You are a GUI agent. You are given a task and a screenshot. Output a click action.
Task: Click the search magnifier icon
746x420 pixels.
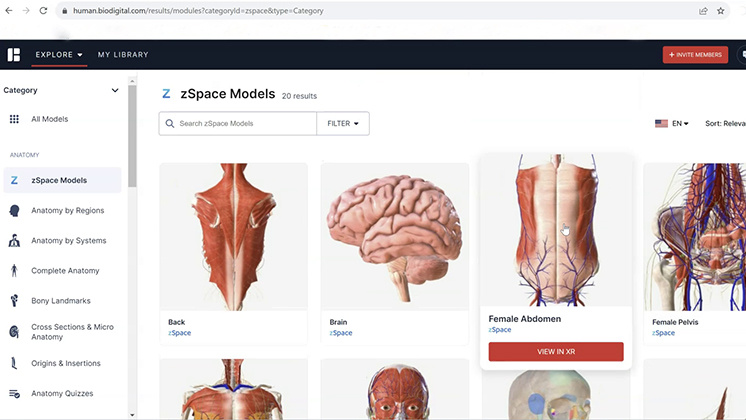(x=170, y=124)
